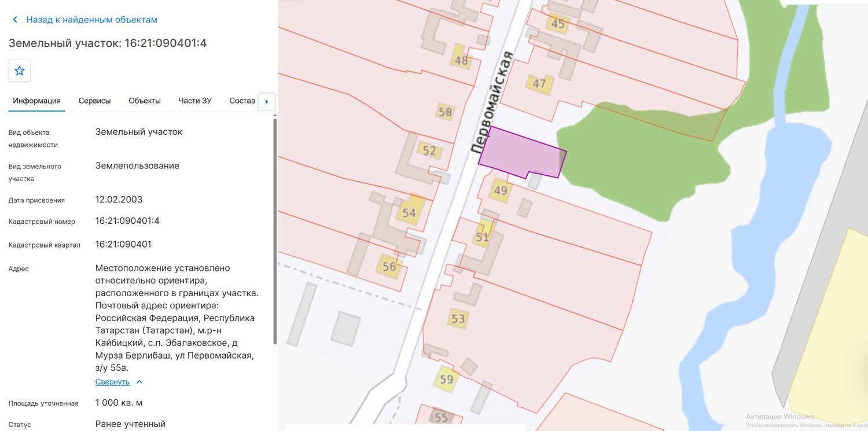Click house number 47 on the map

click(x=539, y=84)
